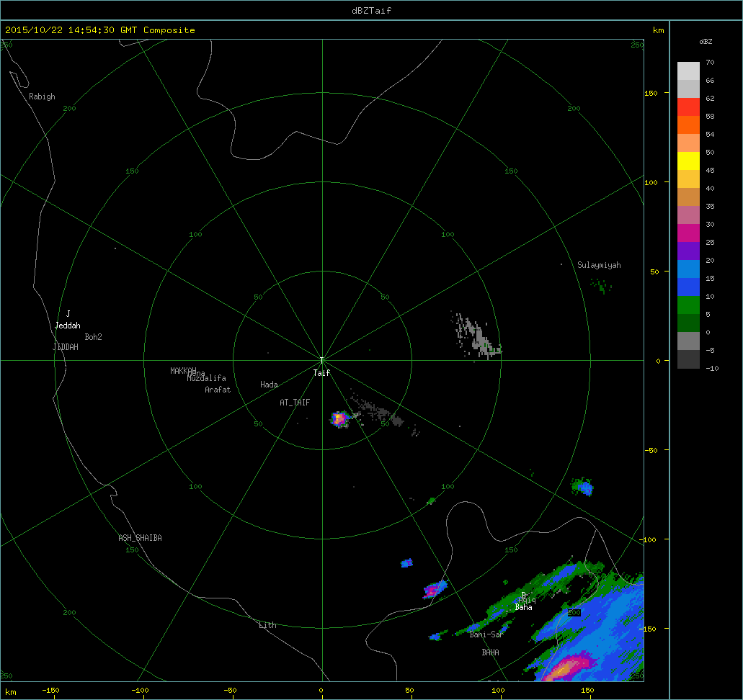Click the yellow 45–50 dBZ legend swatch
The image size is (743, 700).
688,161
